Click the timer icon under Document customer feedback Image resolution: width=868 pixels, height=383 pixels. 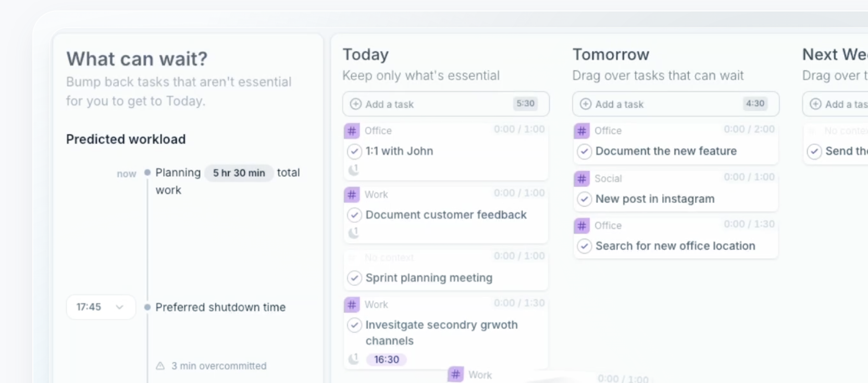point(354,233)
